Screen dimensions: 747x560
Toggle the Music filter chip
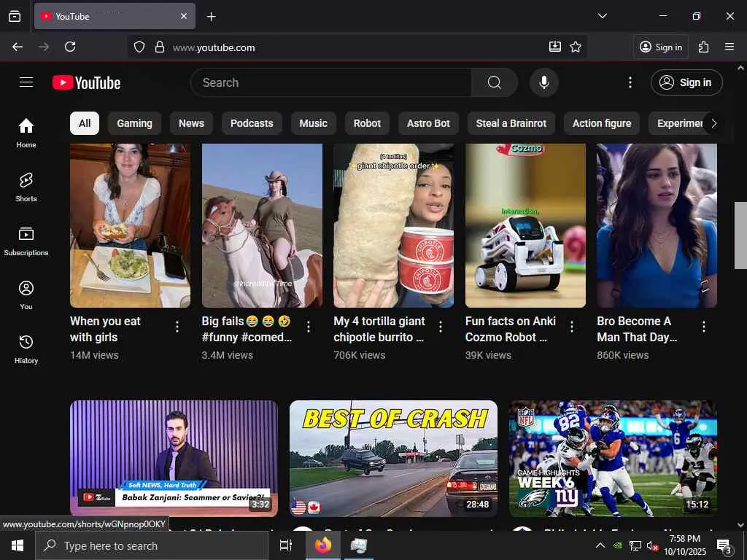click(313, 123)
